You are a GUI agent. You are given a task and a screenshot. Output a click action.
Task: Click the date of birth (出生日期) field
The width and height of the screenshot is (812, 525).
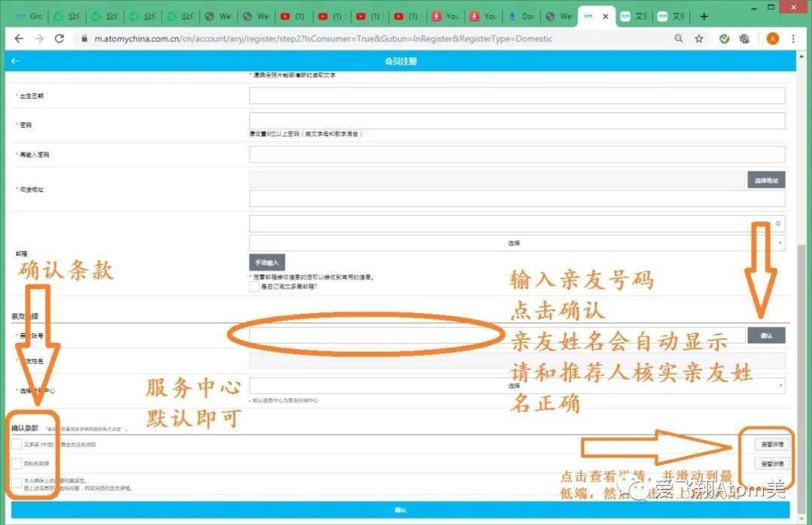(x=517, y=96)
